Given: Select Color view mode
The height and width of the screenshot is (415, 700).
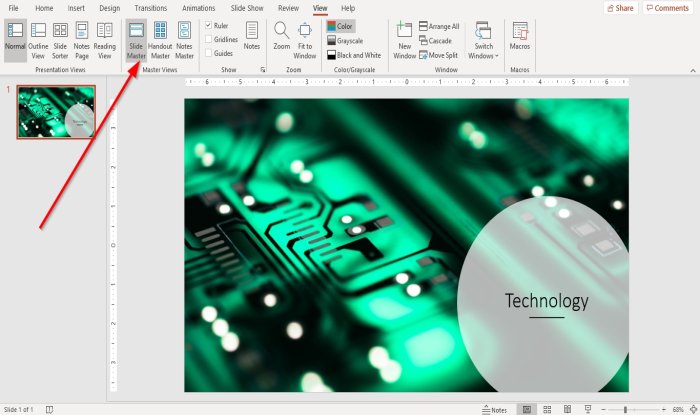Looking at the screenshot, I should (x=340, y=26).
